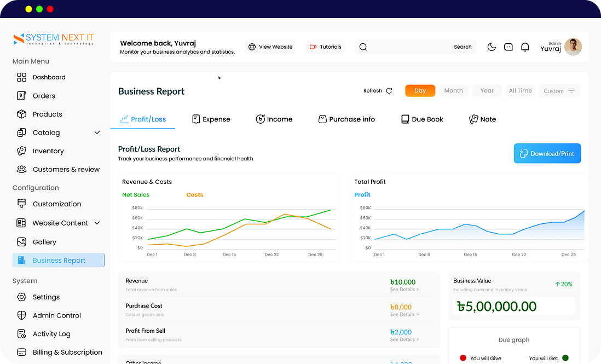The image size is (601, 364).
Task: Click the Download/Print button
Action: click(547, 153)
